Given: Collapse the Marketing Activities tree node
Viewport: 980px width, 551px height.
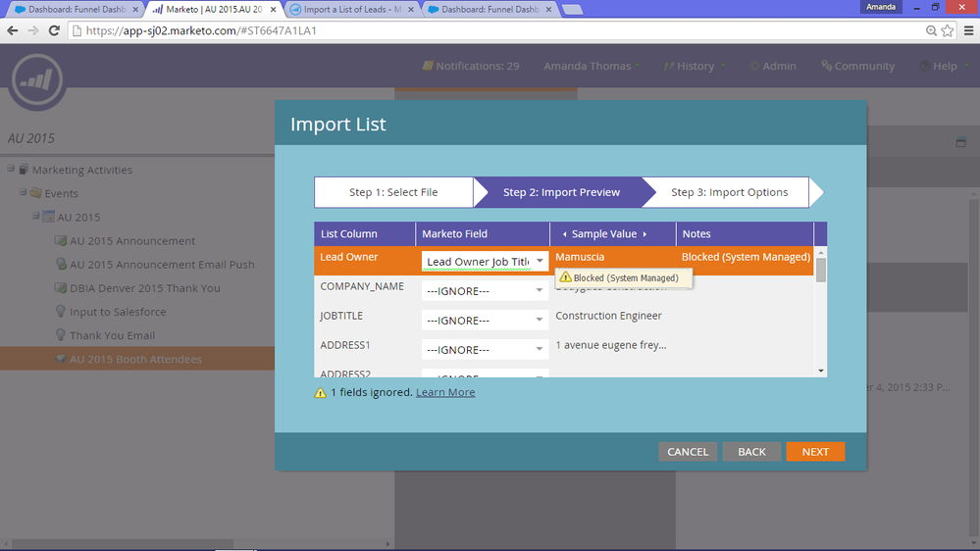Looking at the screenshot, I should coord(11,169).
